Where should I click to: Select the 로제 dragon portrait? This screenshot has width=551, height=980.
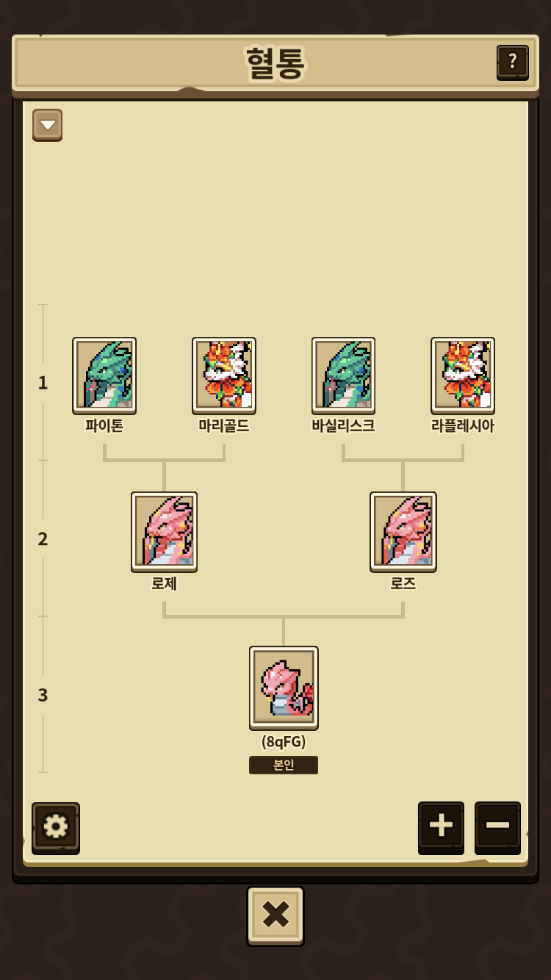[x=164, y=531]
